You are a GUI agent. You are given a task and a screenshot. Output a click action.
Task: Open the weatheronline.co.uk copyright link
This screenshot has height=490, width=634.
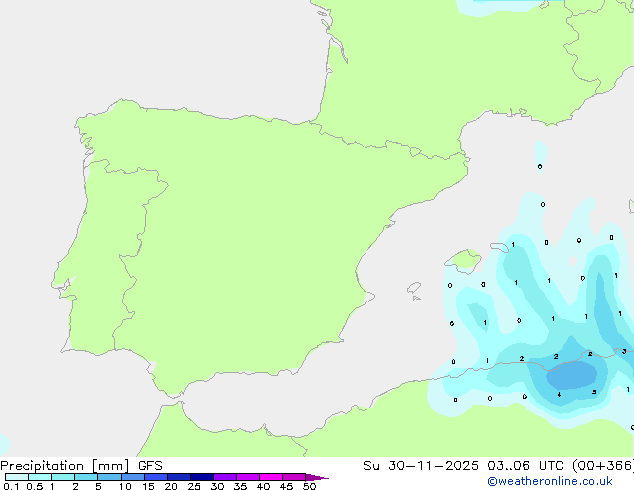[549, 481]
